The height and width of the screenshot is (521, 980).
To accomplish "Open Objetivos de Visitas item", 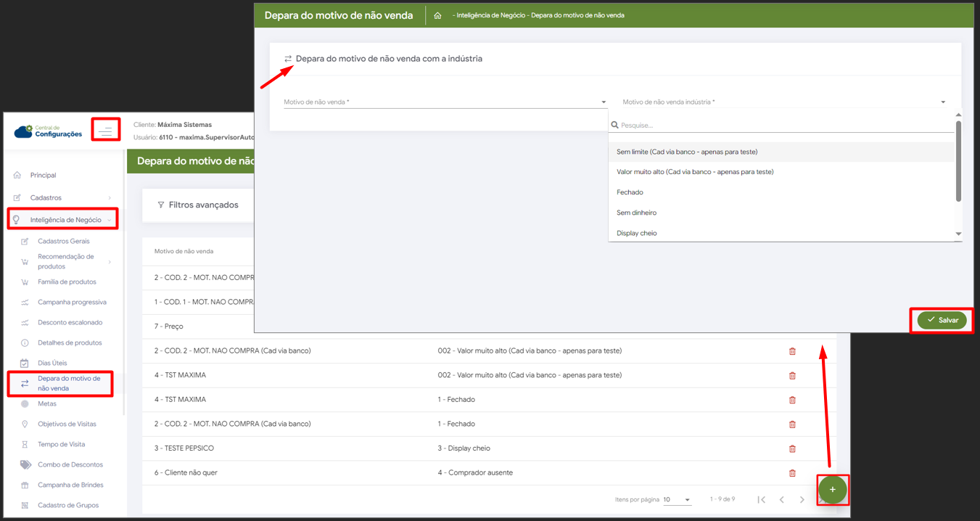I will click(67, 424).
